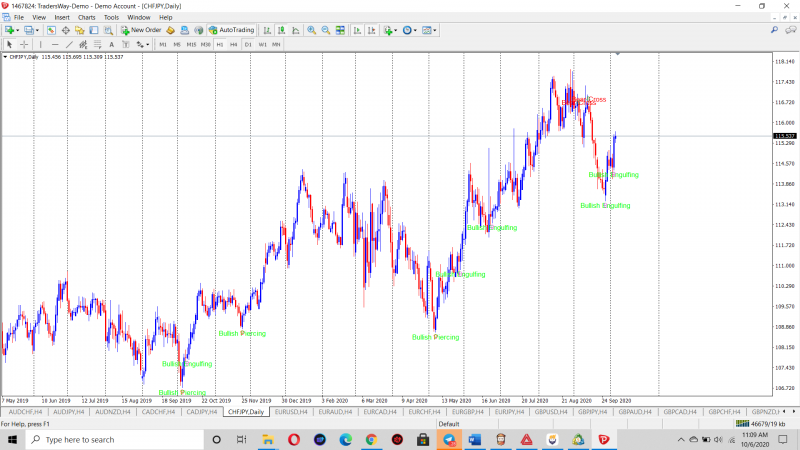This screenshot has width=800, height=450.
Task: Open the Charts menu
Action: point(87,17)
